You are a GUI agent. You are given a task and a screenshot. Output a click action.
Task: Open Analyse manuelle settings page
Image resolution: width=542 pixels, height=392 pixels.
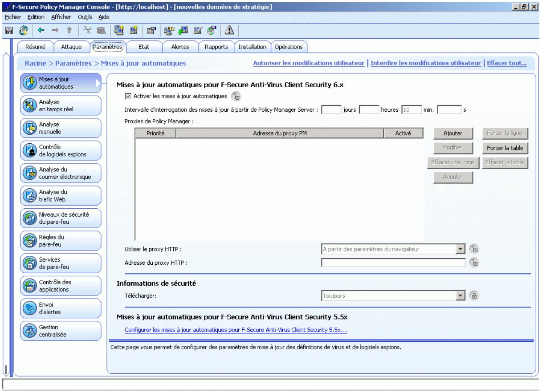pos(61,128)
